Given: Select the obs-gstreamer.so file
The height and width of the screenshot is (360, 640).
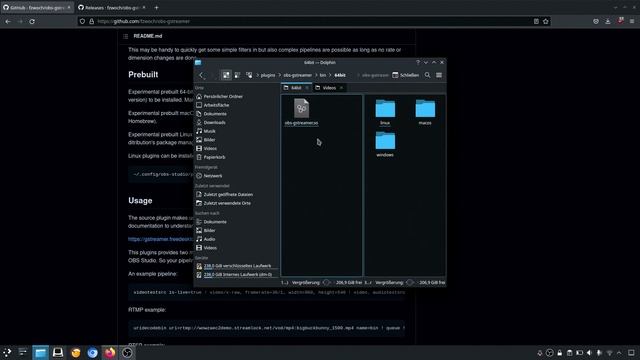Looking at the screenshot, I should [302, 111].
